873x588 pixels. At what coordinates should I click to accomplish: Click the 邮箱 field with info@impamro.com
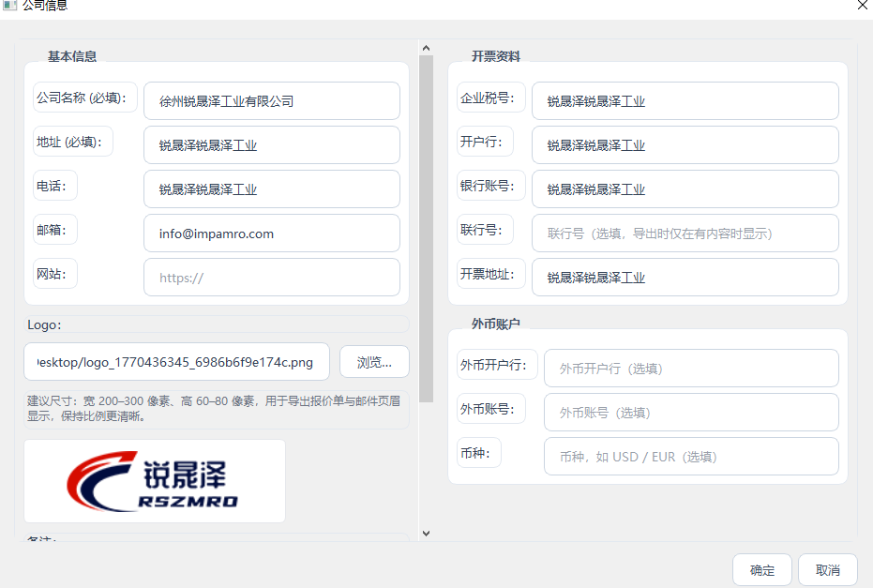pos(272,233)
